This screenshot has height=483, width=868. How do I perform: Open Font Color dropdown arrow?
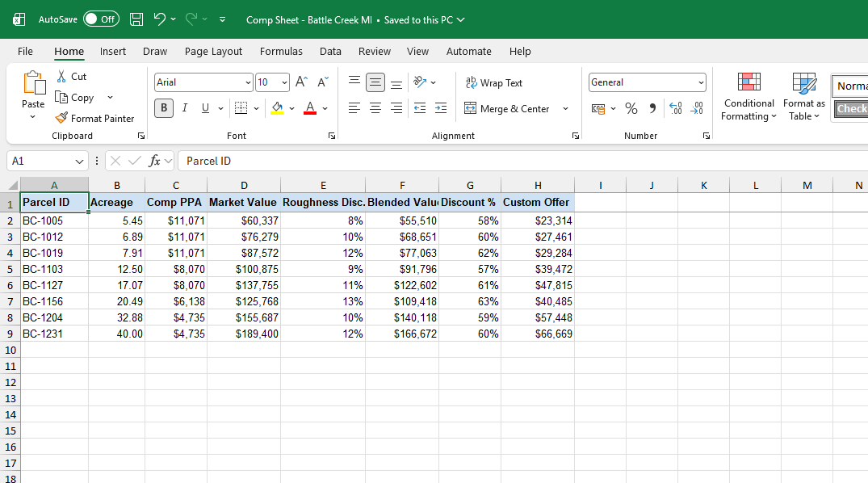pos(325,108)
